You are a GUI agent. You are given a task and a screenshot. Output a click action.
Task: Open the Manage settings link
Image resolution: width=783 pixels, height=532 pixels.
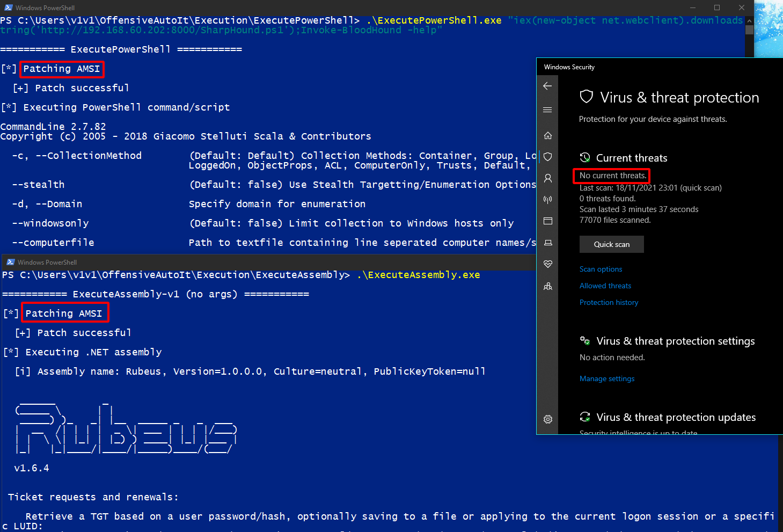coord(607,378)
